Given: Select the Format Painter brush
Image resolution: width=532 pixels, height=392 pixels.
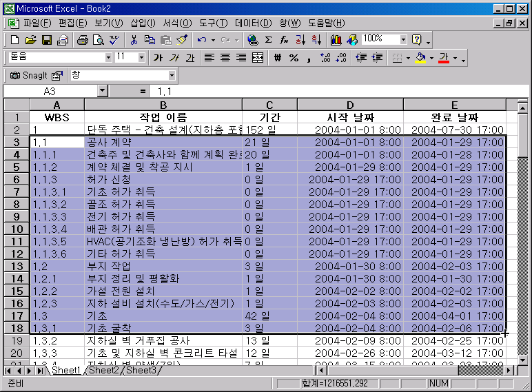Looking at the screenshot, I should 182,40.
